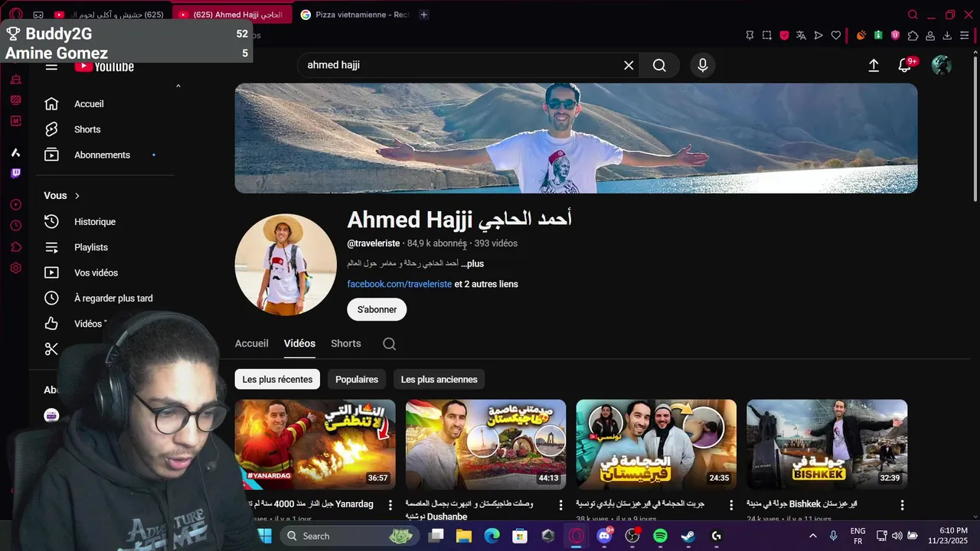Open options for Yanardag video

click(x=390, y=505)
